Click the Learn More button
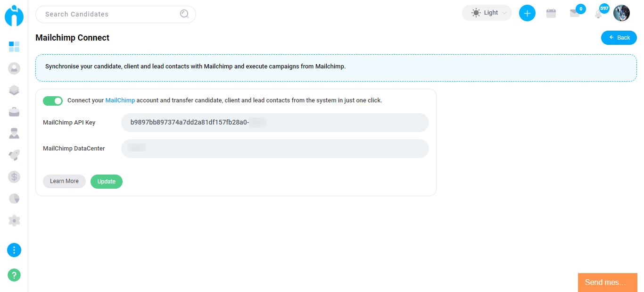 click(64, 181)
